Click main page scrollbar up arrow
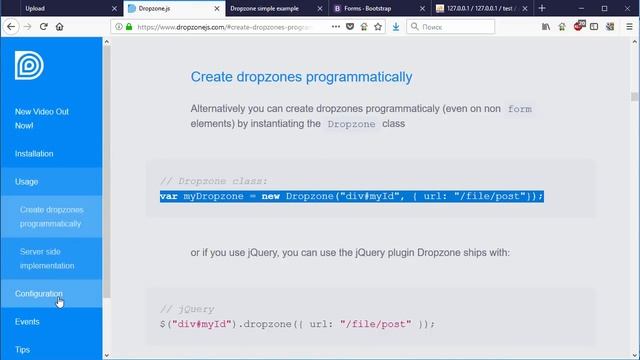 point(634,41)
